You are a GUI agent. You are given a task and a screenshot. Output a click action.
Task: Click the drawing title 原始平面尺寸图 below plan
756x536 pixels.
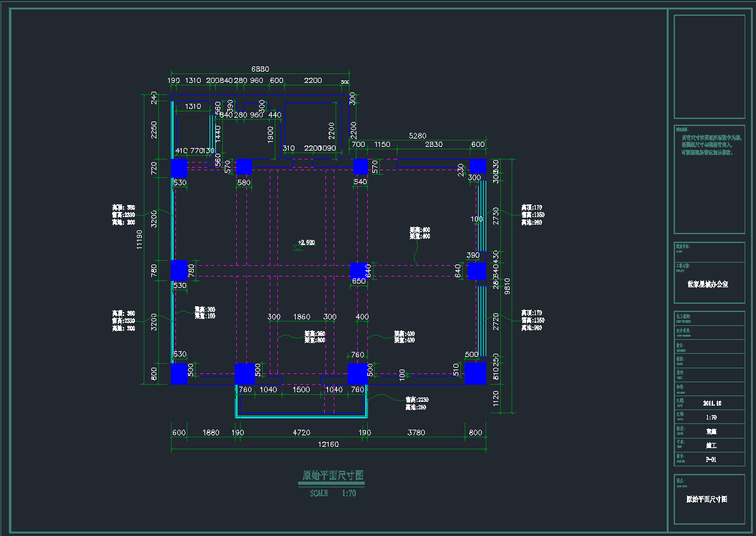click(x=332, y=475)
